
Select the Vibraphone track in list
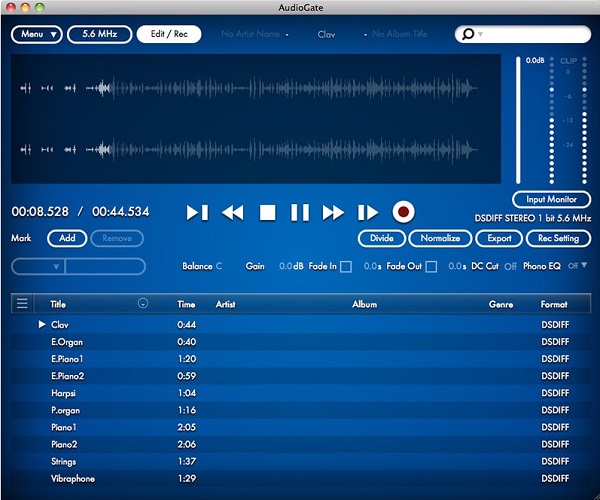point(70,479)
